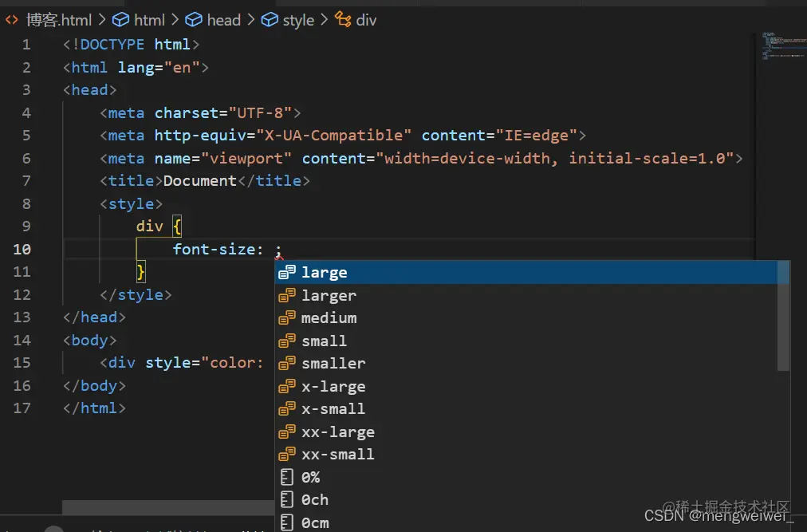
Task: Click the value icon beside 'x-large' suggestion
Action: click(x=287, y=386)
